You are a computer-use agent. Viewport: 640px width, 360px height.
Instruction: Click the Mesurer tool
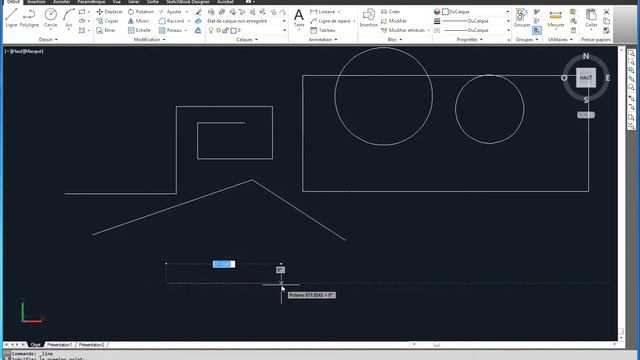556,18
